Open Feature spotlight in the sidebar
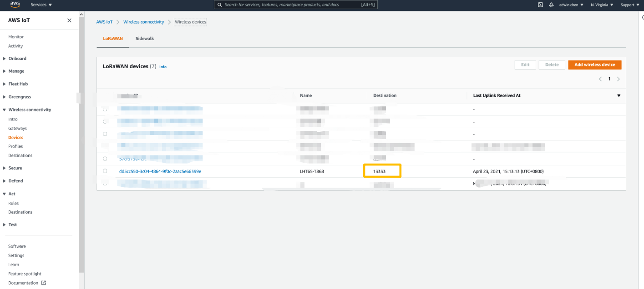Screen dimensions: 644x289 25,274
